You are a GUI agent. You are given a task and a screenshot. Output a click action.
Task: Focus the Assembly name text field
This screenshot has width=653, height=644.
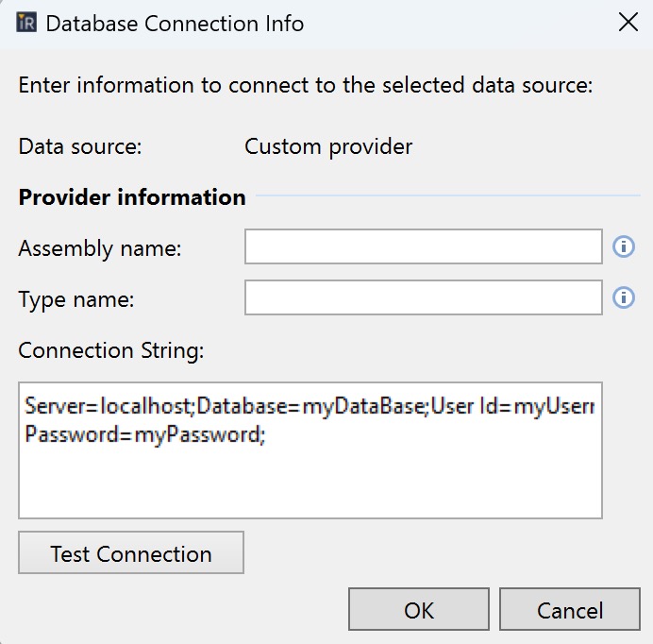pos(423,247)
